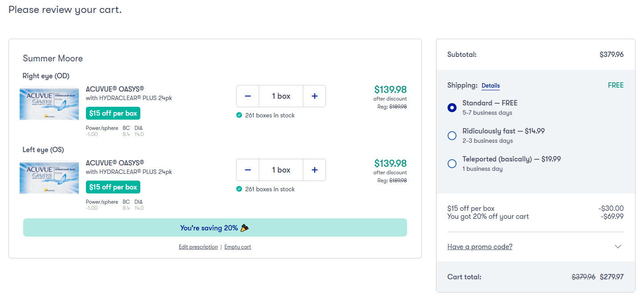644x302 pixels.
Task: Click the right eye quantity box field
Action: click(281, 96)
